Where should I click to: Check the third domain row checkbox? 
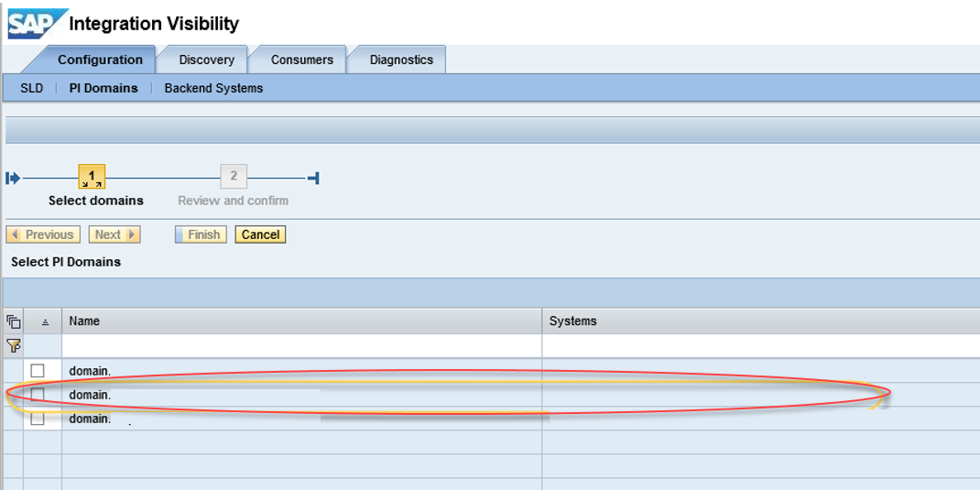(x=38, y=419)
